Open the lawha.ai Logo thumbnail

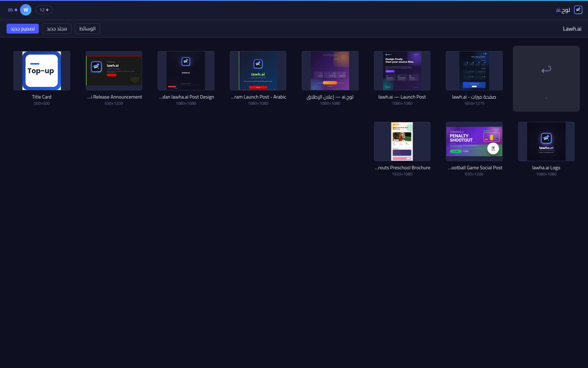[546, 141]
